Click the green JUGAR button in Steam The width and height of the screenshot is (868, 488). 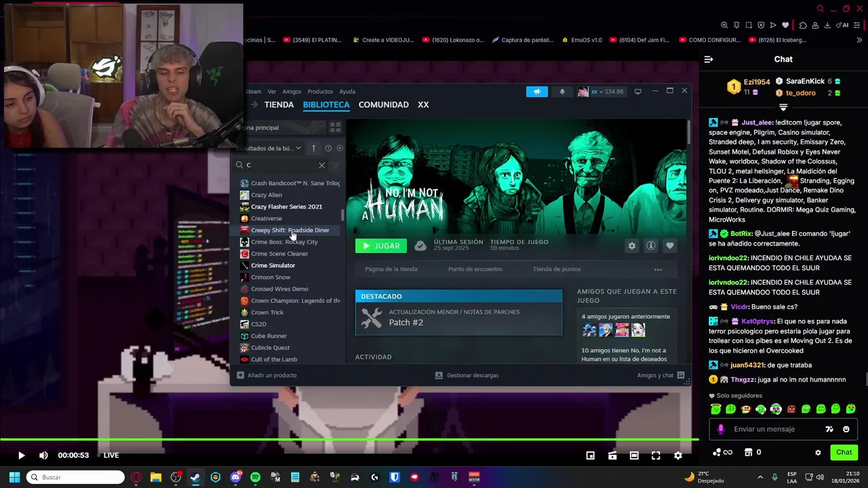(x=381, y=246)
